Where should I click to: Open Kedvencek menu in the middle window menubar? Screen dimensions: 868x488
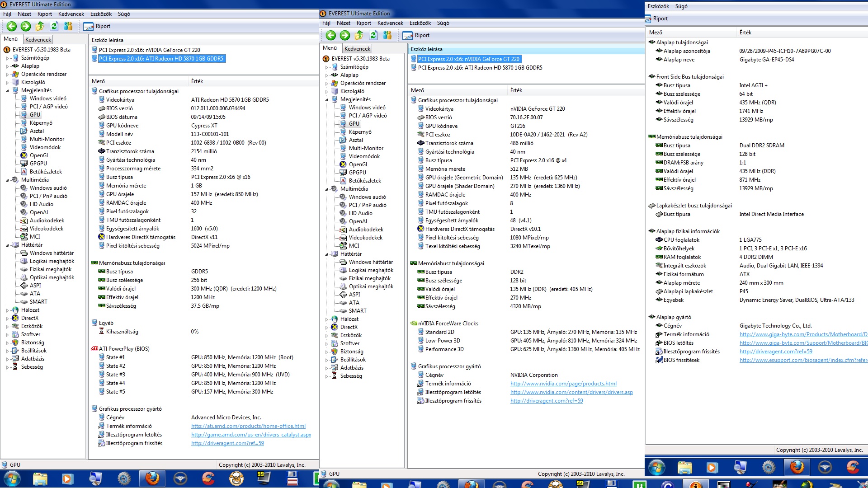[x=390, y=23]
